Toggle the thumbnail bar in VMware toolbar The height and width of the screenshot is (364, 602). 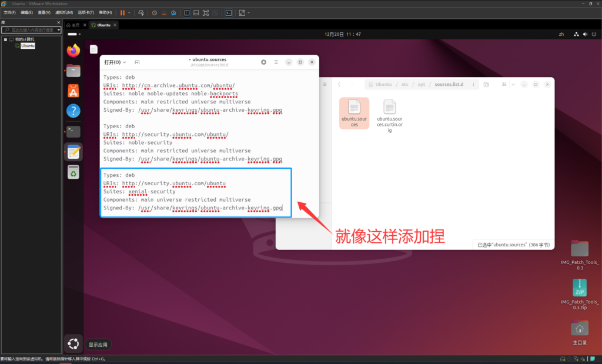pos(195,12)
